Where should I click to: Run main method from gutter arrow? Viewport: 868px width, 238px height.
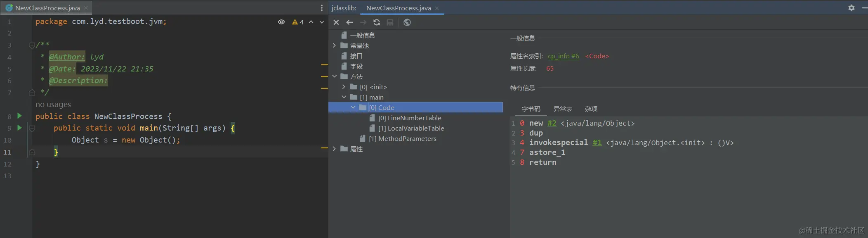click(x=19, y=128)
